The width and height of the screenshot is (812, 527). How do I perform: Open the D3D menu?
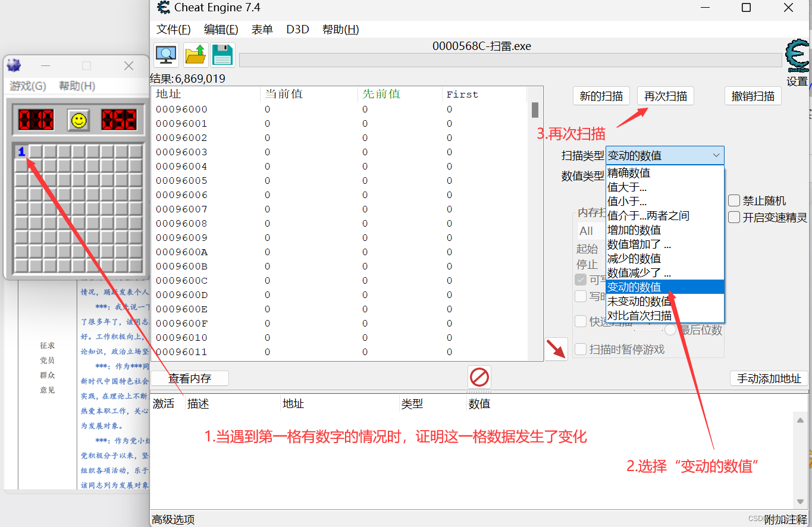point(297,29)
